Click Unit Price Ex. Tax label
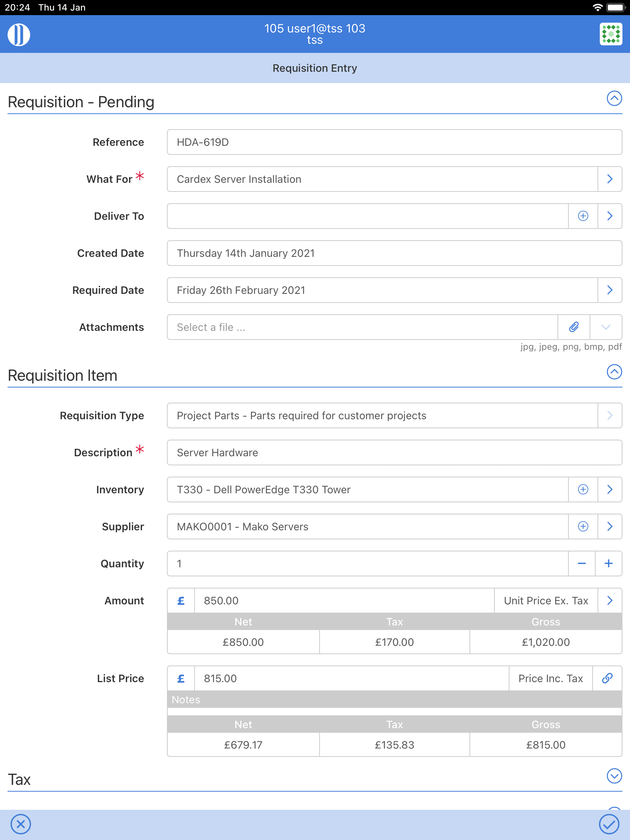630x840 pixels. 546,601
